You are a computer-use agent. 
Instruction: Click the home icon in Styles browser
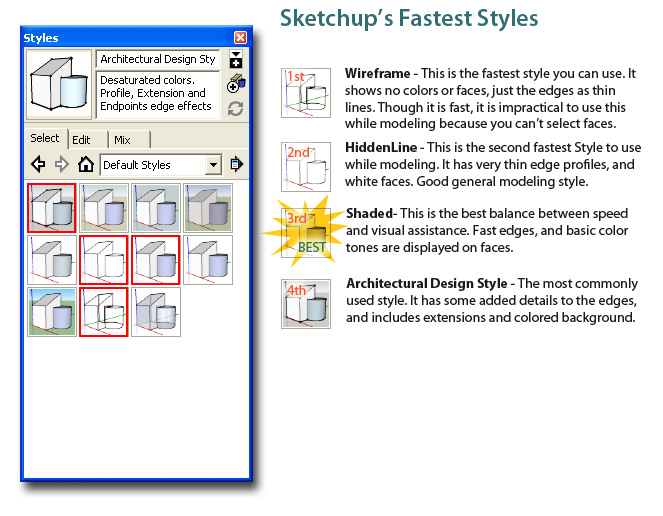coord(86,164)
